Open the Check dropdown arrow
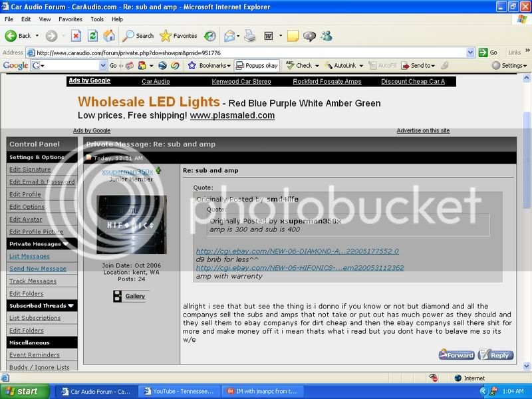 (317, 65)
